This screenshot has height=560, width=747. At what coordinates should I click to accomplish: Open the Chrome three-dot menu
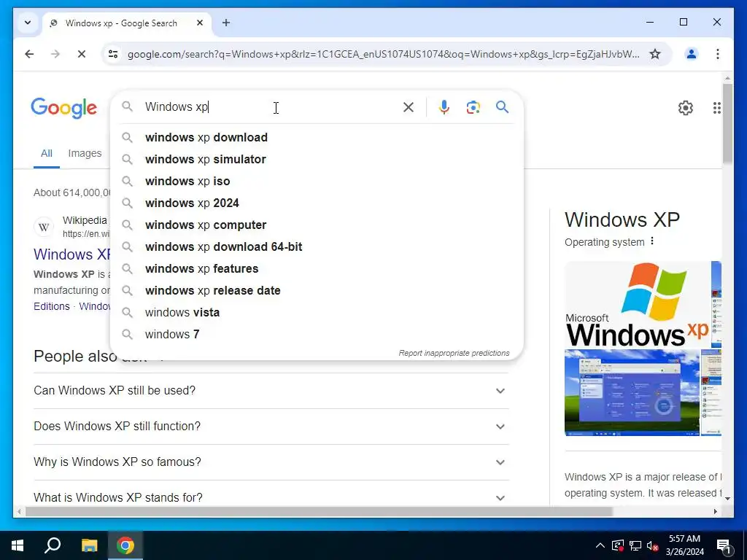718,54
